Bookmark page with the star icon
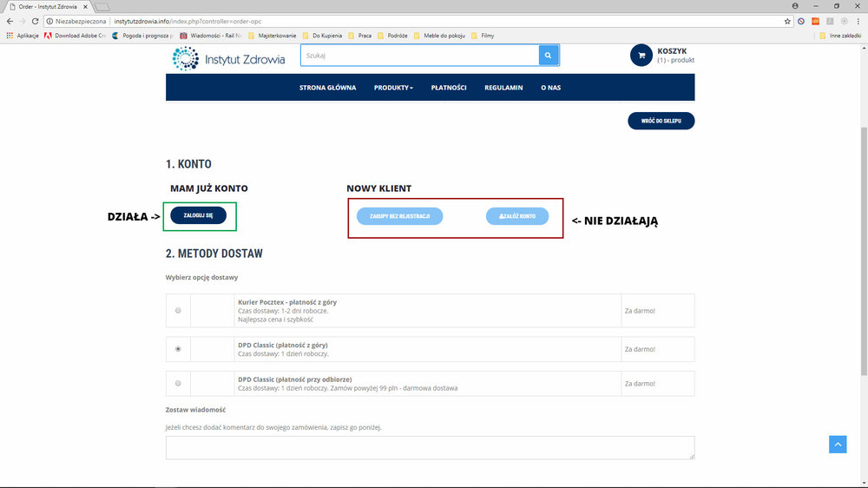The image size is (868, 488). click(787, 21)
